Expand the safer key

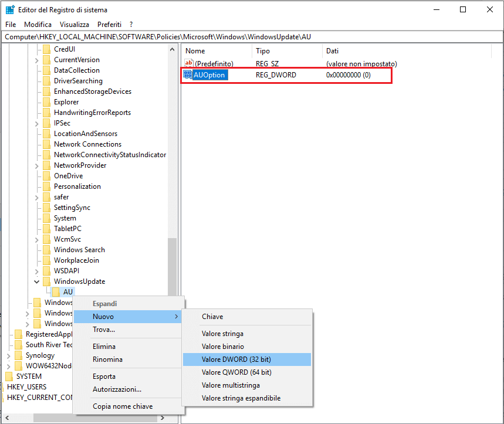point(36,198)
